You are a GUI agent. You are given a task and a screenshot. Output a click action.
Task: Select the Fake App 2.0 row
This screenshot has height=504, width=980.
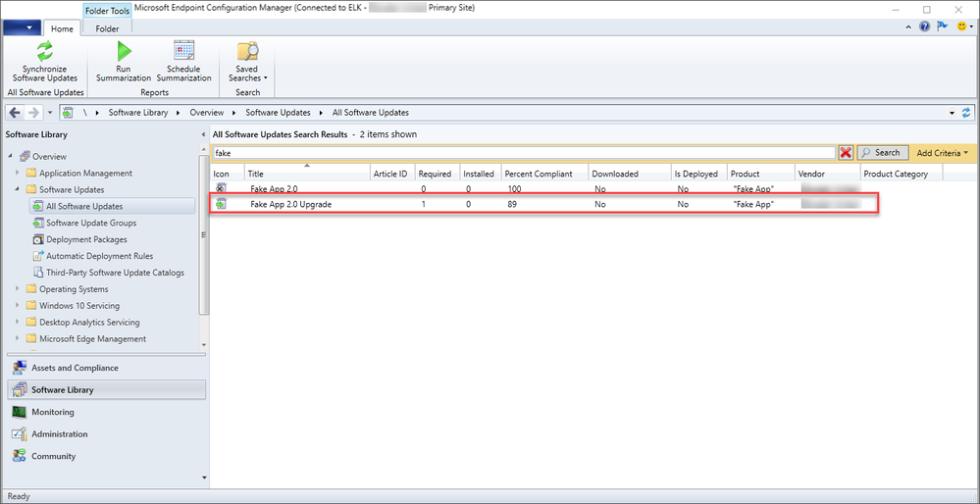[x=542, y=188]
